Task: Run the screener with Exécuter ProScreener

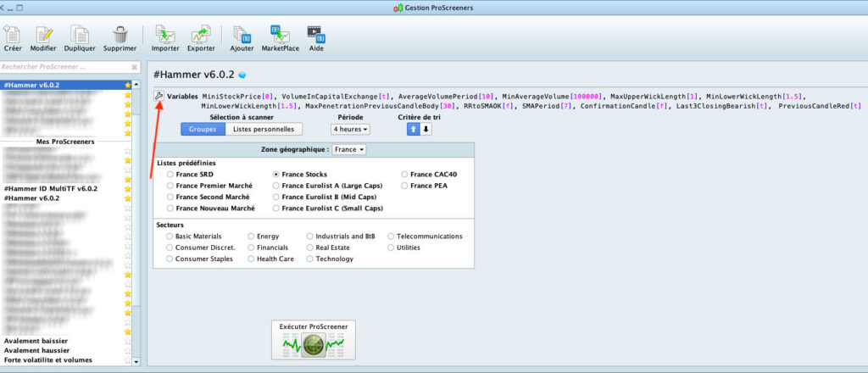Action: coord(314,339)
